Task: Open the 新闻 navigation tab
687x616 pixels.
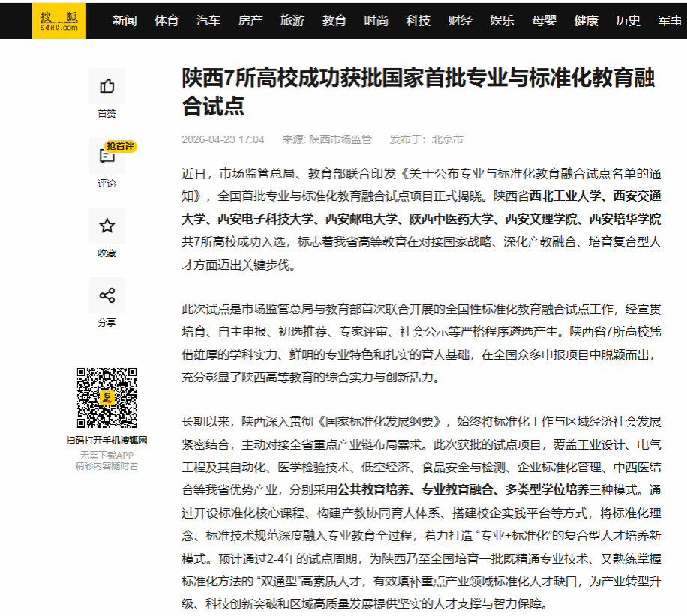Action: point(124,20)
